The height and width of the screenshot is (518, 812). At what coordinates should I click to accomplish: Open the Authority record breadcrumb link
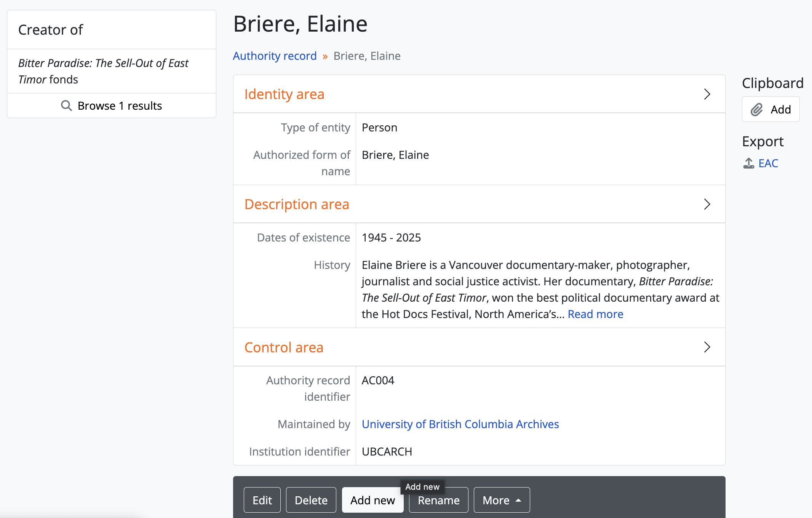[x=275, y=56]
